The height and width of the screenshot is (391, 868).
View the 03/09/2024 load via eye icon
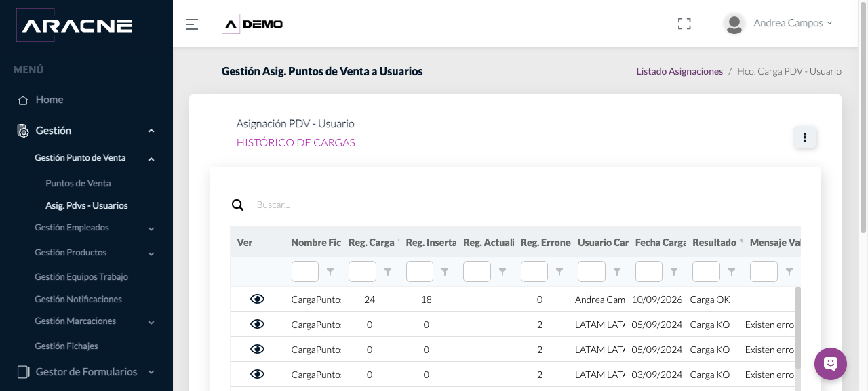(257, 374)
